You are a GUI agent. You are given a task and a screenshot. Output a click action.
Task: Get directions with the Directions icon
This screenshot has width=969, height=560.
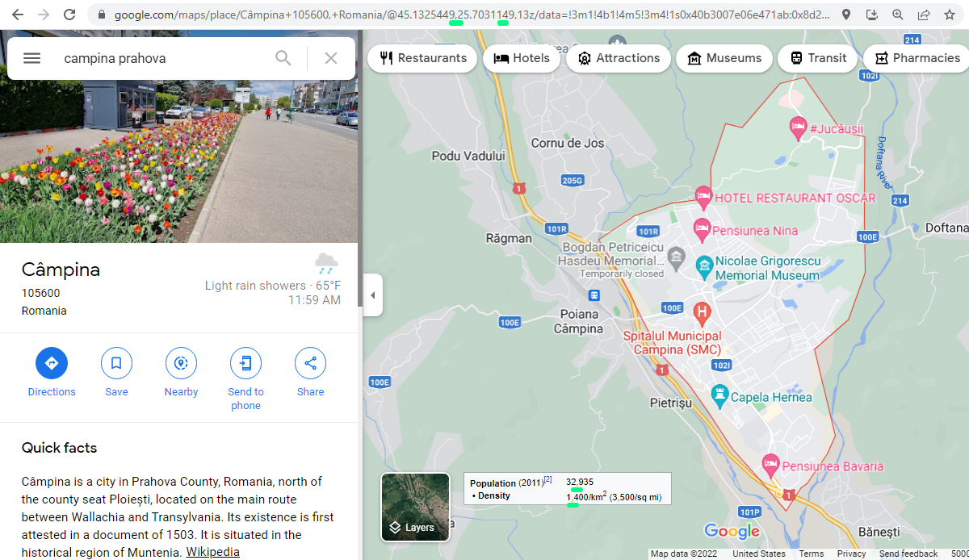(x=51, y=363)
